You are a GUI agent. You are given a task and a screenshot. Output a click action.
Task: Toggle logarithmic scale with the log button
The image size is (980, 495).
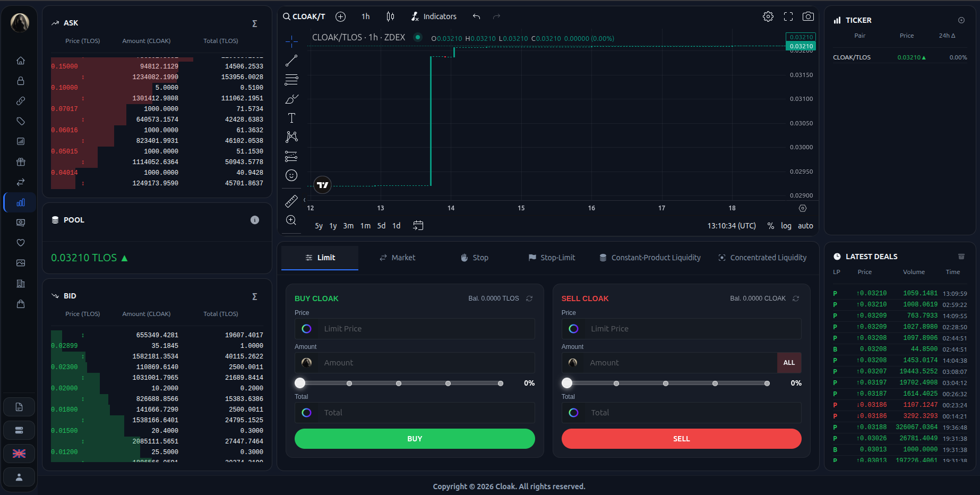click(786, 226)
